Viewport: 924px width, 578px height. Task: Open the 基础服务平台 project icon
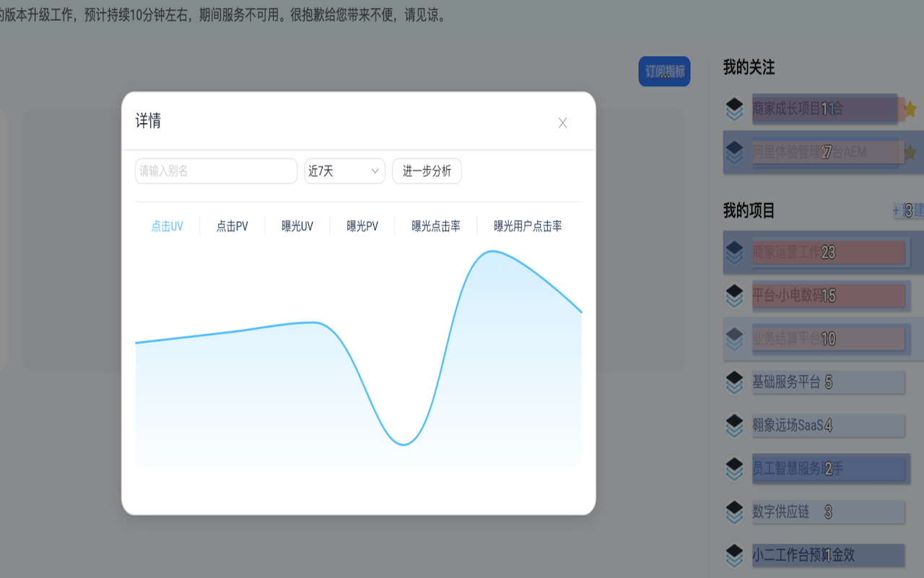[x=734, y=382]
